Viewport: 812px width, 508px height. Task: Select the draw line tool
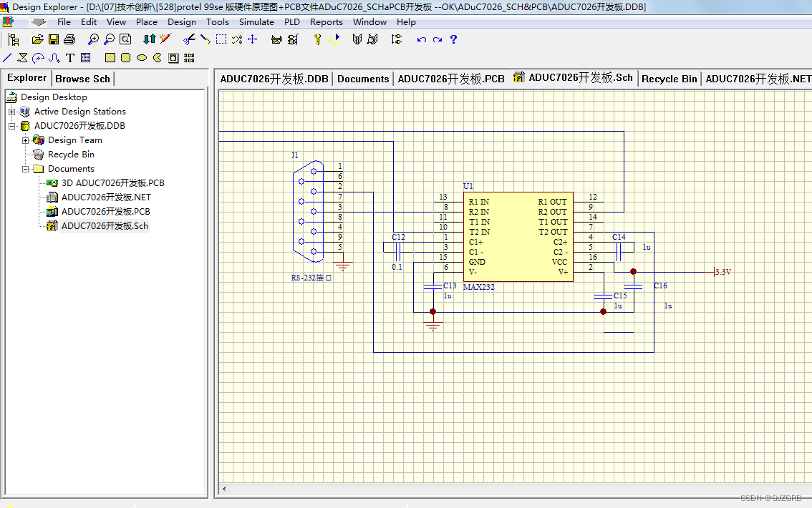click(7, 58)
